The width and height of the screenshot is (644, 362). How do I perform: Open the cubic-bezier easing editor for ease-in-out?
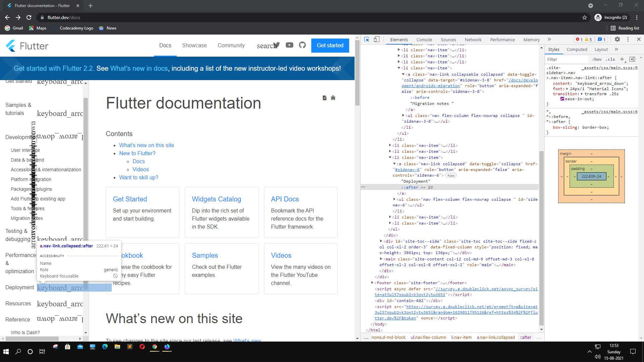pyautogui.click(x=561, y=99)
